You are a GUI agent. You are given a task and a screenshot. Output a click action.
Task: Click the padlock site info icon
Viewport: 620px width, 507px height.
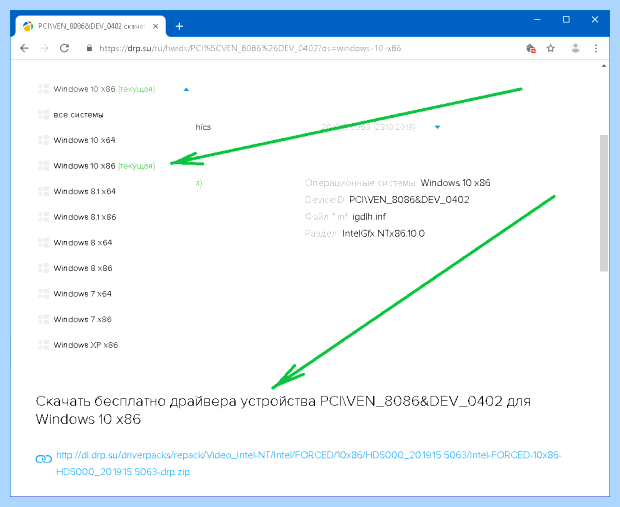(x=89, y=48)
